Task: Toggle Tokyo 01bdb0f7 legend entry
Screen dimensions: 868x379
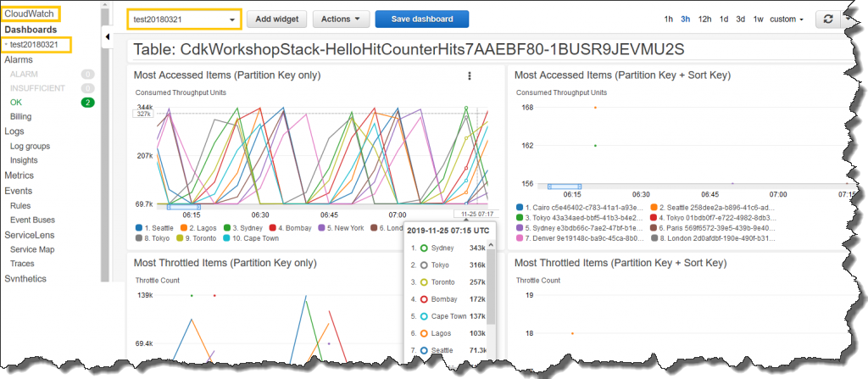Action: (x=714, y=217)
